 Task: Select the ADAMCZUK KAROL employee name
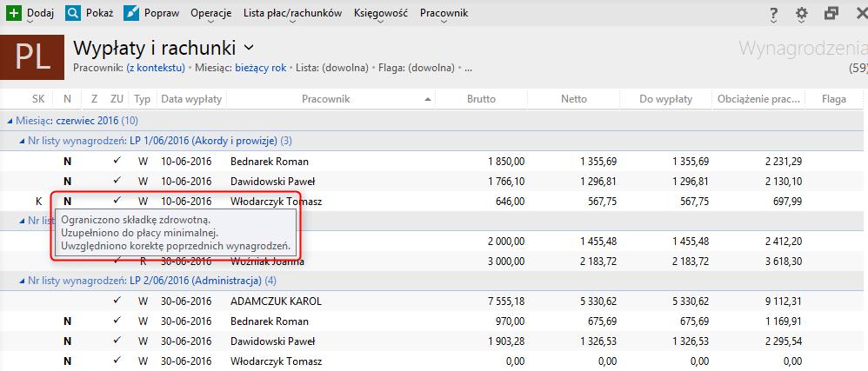coord(276,301)
